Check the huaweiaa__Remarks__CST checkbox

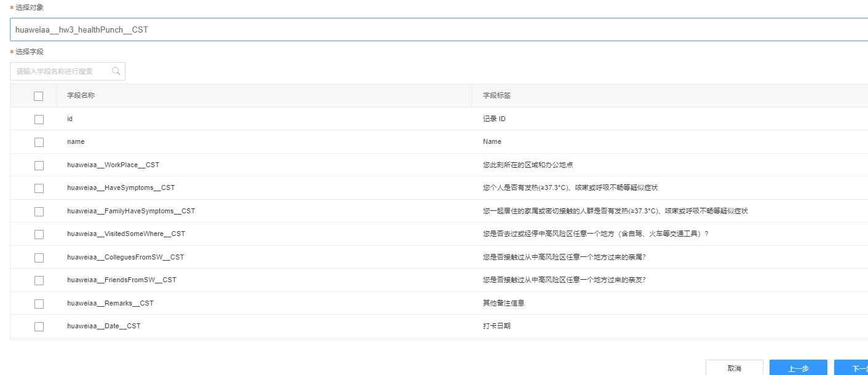coord(39,304)
